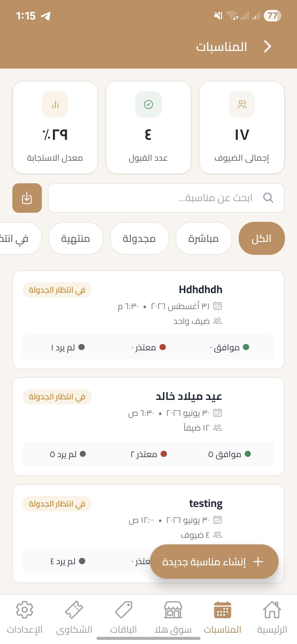The image size is (297, 644).
Task: Tap إنشاء مناسبة جديدة button
Action: (214, 561)
